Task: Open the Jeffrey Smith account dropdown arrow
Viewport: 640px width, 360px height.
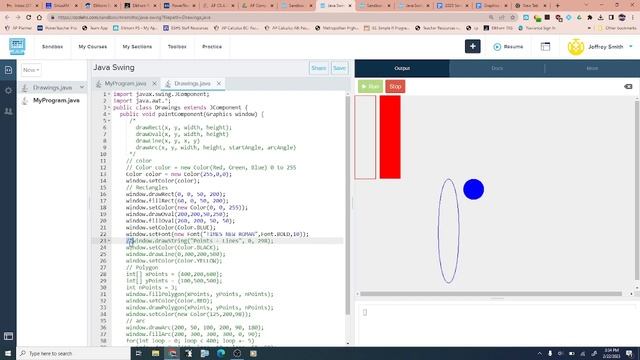Action: point(631,47)
